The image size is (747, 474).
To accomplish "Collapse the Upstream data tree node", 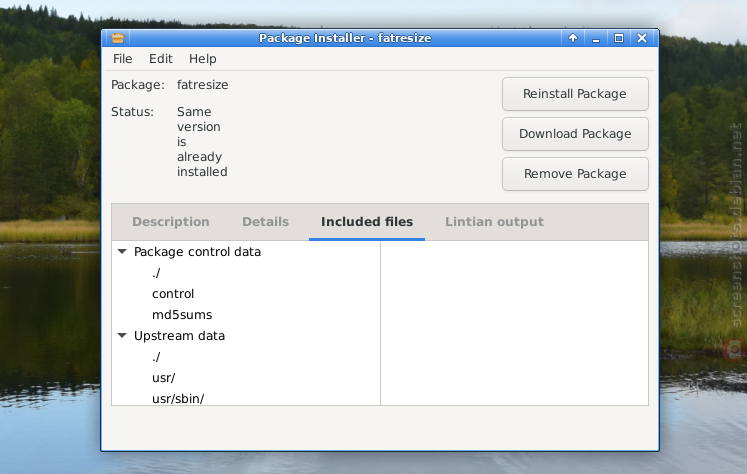I will pyautogui.click(x=122, y=335).
